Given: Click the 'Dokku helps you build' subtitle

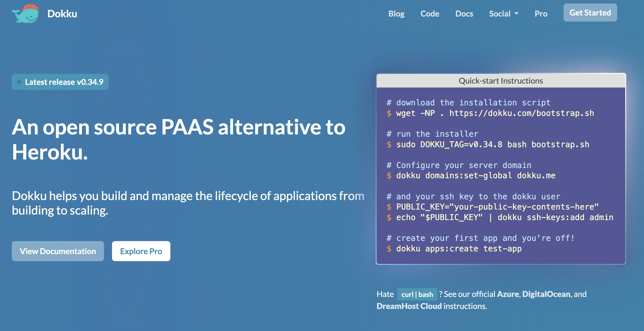Looking at the screenshot, I should pos(188,203).
